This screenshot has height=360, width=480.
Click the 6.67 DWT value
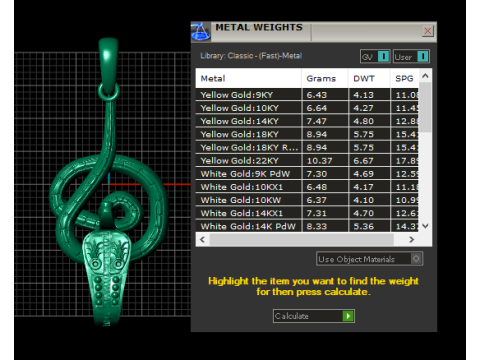click(x=363, y=161)
